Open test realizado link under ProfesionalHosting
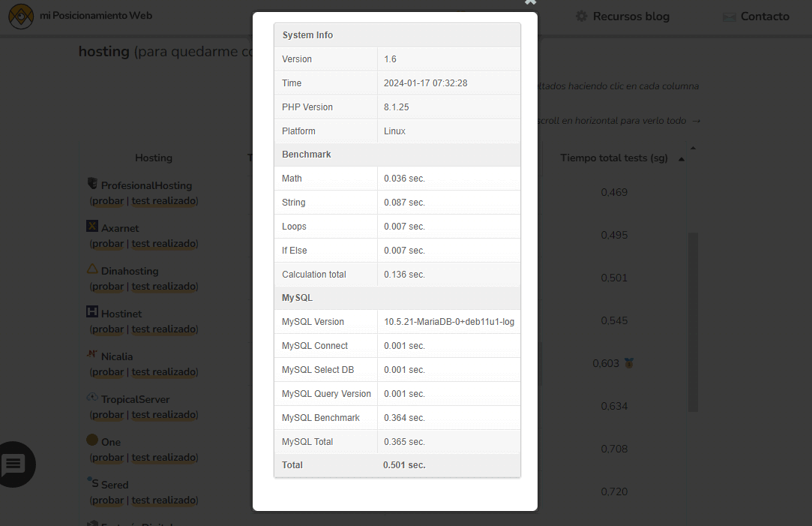 (x=164, y=200)
